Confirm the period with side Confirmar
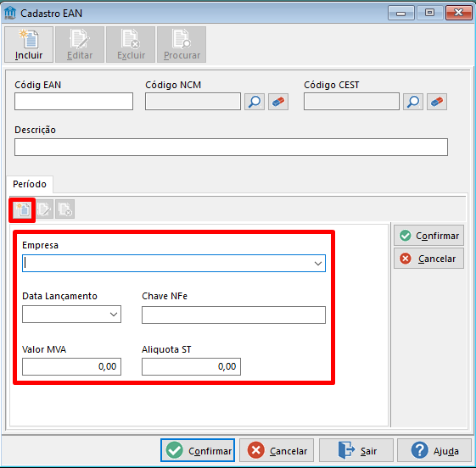This screenshot has height=468, width=476. coord(429,236)
